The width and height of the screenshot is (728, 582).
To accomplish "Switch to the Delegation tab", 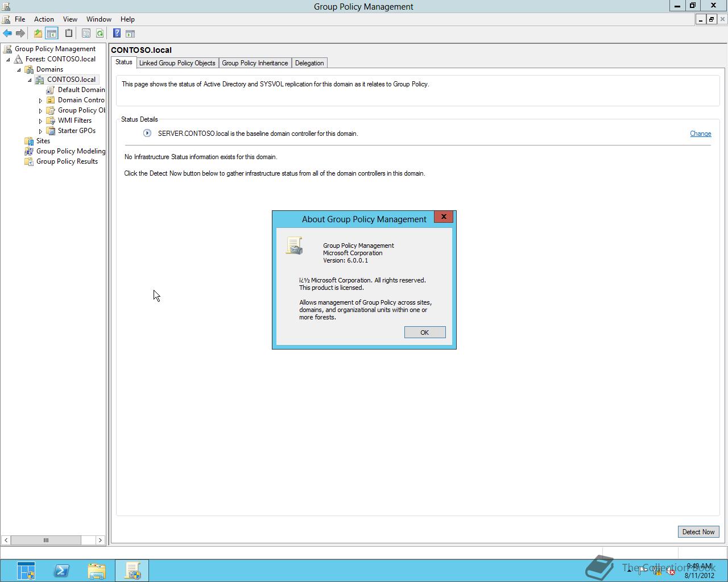I will click(x=309, y=63).
